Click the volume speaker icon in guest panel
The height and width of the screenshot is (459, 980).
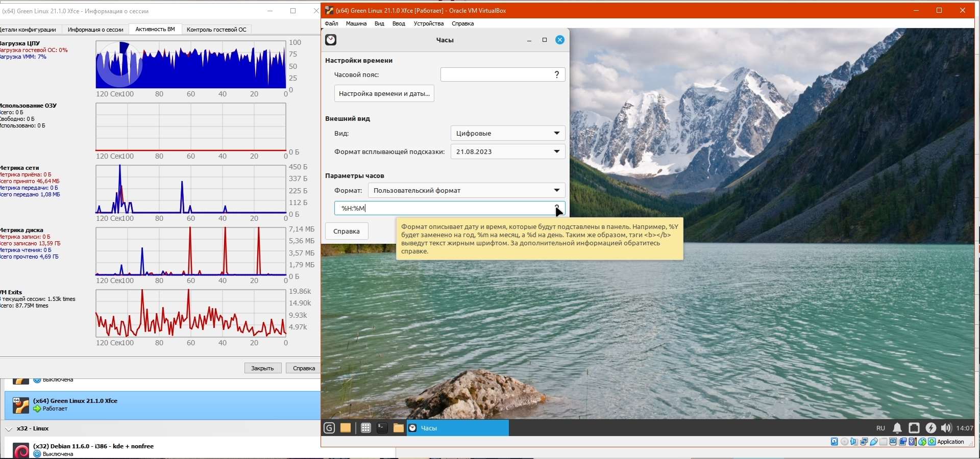click(946, 428)
